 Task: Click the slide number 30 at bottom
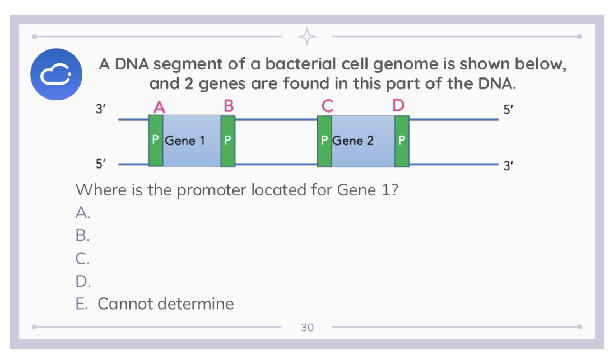pos(307,327)
